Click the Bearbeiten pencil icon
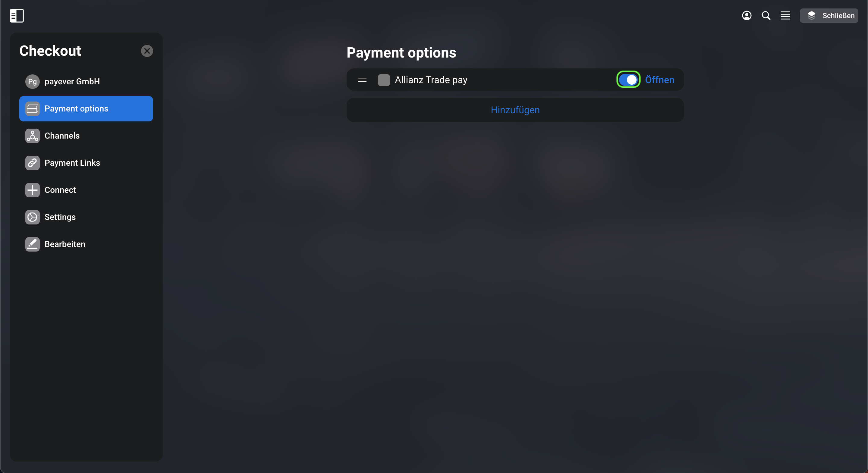Viewport: 868px width, 473px height. (x=32, y=244)
